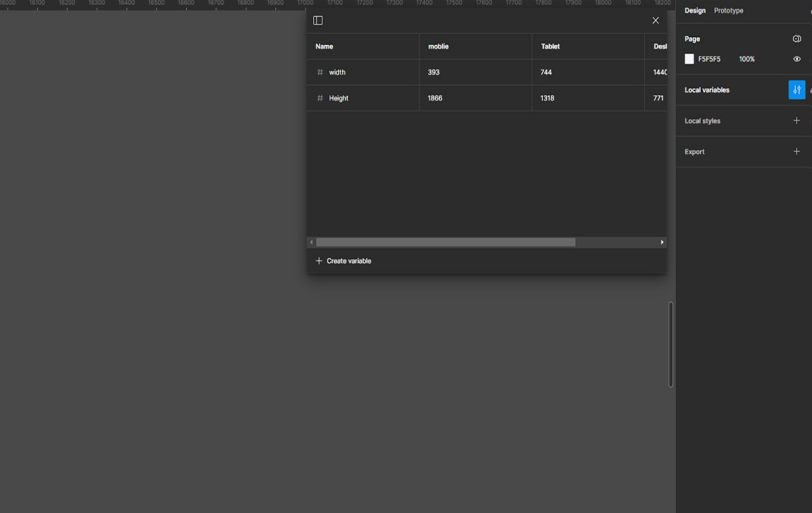Click the page color settings icon
Screen dimensions: 812x513
coord(797,39)
